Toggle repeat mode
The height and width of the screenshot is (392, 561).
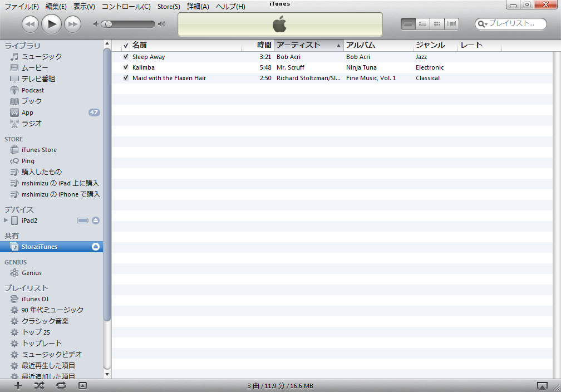[61, 385]
